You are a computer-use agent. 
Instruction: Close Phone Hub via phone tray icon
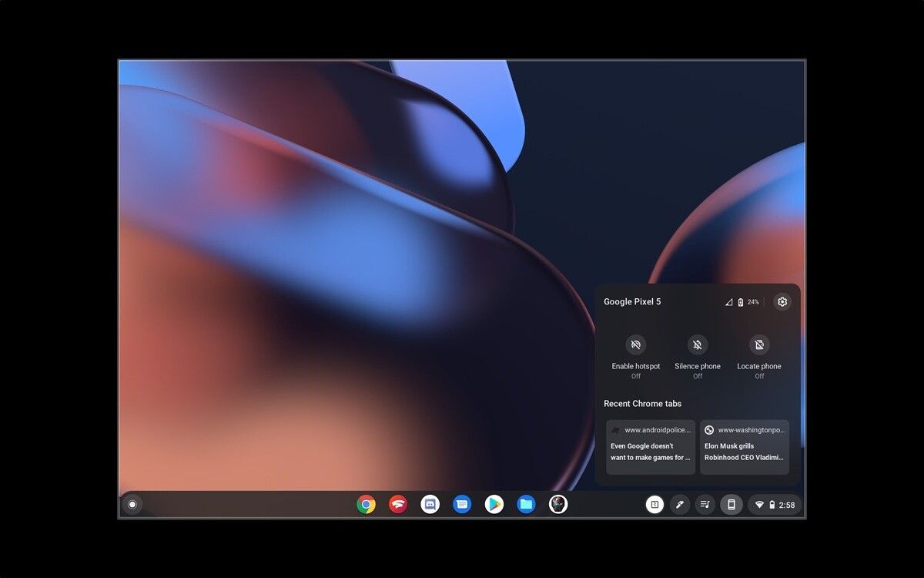[731, 505]
